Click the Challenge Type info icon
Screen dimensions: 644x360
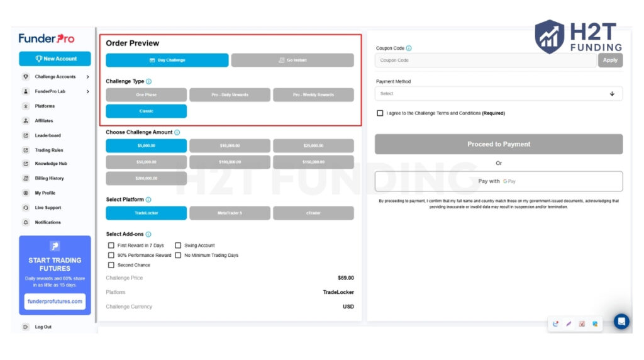[x=148, y=81]
